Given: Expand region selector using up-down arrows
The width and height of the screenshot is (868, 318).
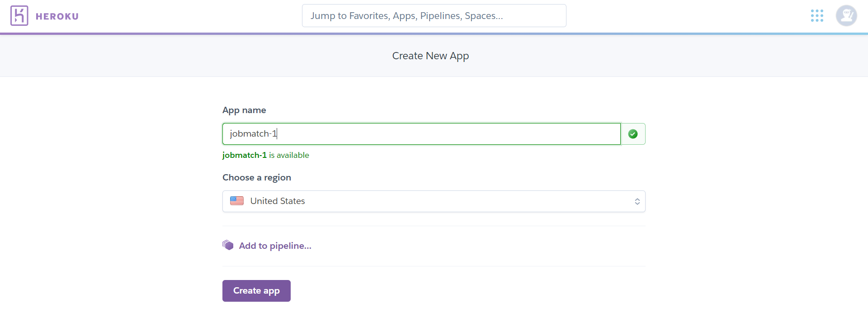Looking at the screenshot, I should tap(637, 201).
